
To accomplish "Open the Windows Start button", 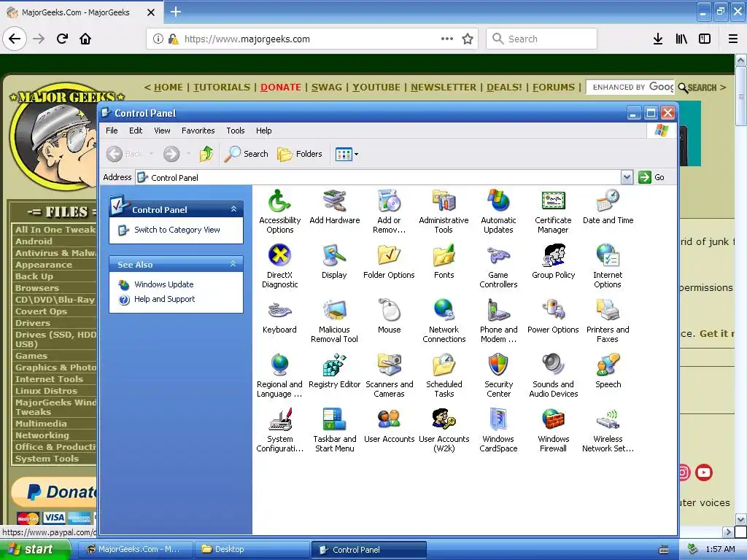I will pos(35,550).
